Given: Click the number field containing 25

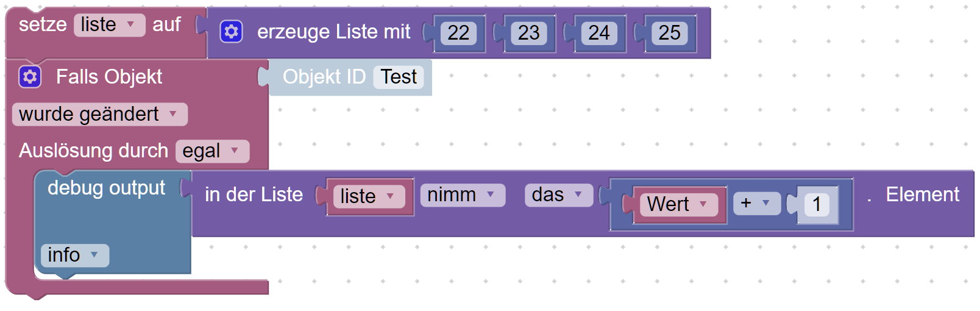Looking at the screenshot, I should pos(669,33).
